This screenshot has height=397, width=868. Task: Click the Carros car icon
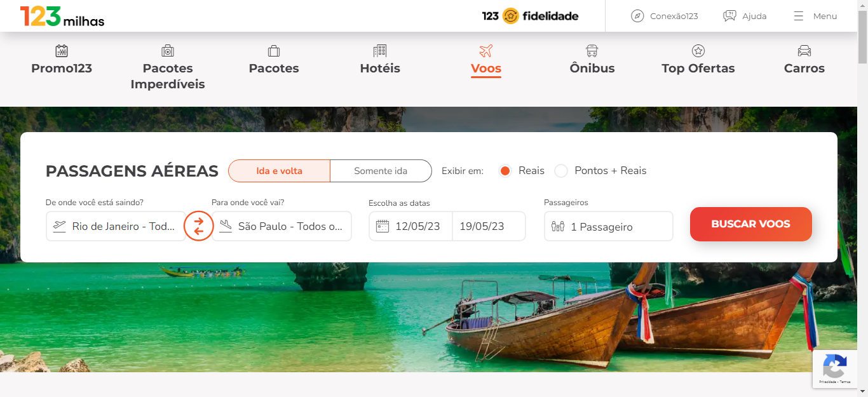coord(804,51)
